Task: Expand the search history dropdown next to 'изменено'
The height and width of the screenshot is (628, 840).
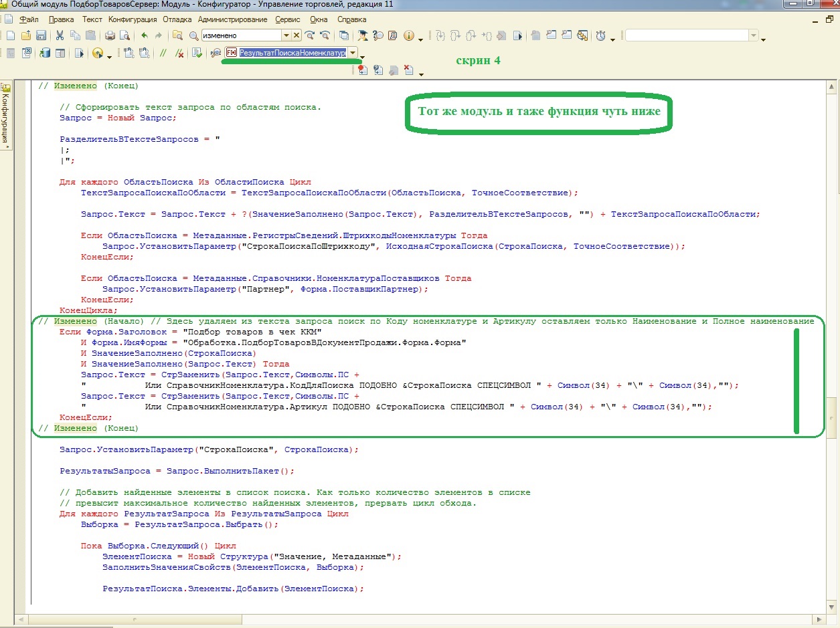Action: [x=286, y=35]
